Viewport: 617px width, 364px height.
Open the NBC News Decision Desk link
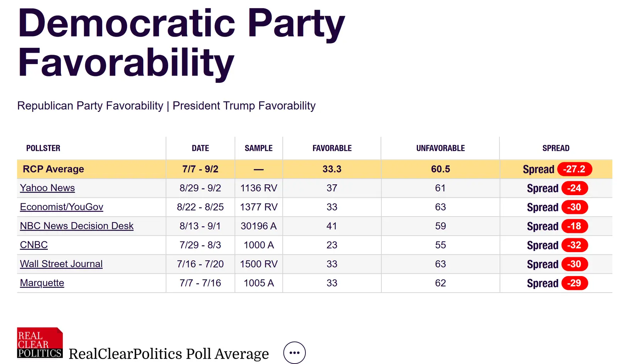click(77, 226)
